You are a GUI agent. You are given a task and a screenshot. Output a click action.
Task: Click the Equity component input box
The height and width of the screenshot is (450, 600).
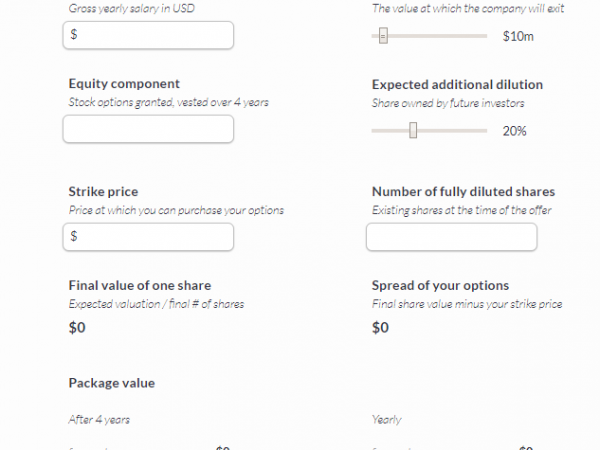pyautogui.click(x=148, y=129)
